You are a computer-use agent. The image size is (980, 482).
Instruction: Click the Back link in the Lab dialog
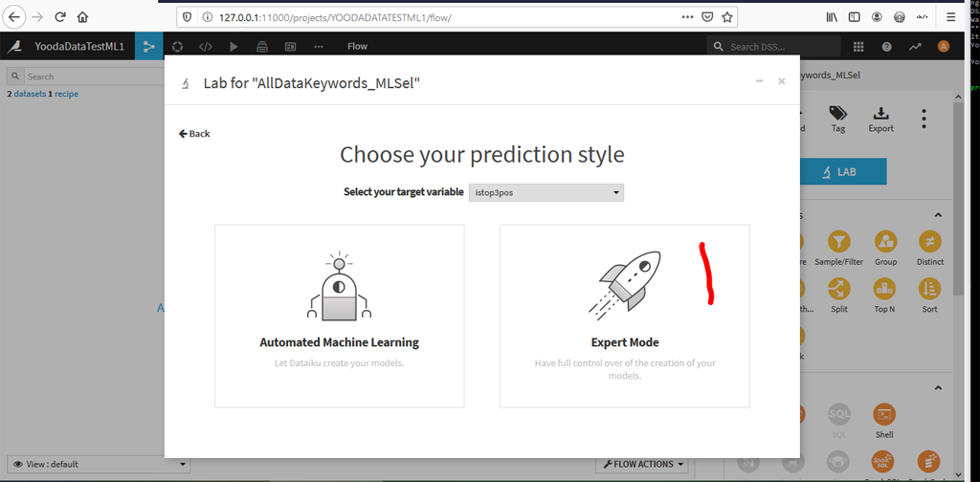tap(194, 134)
